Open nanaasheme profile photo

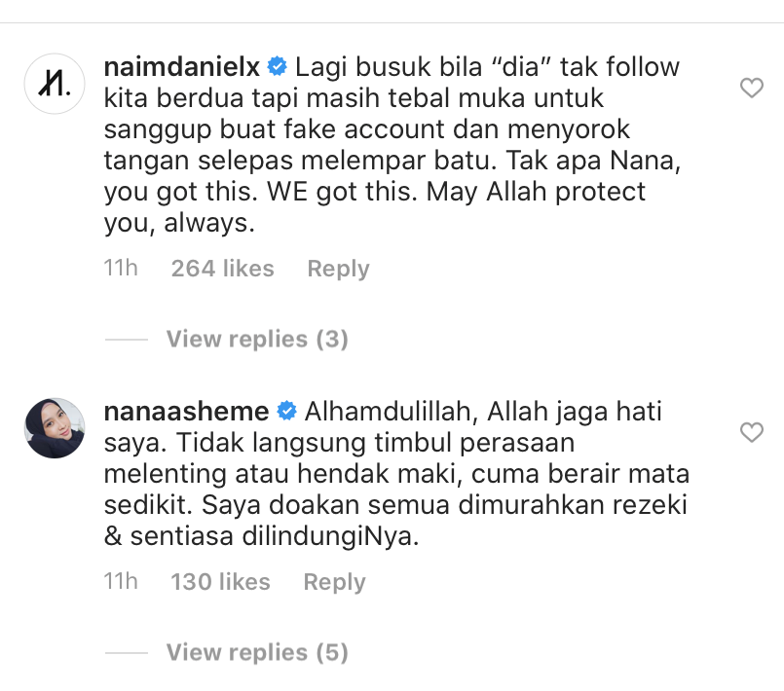pos(55,428)
